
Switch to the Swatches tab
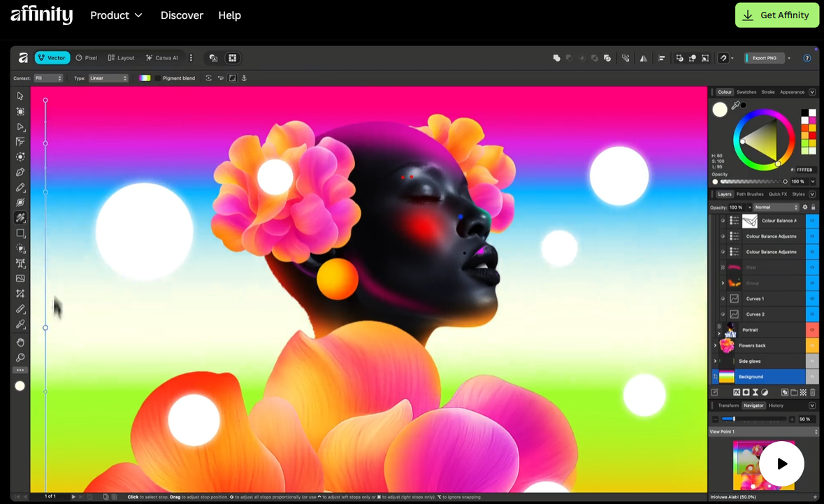[x=746, y=92]
